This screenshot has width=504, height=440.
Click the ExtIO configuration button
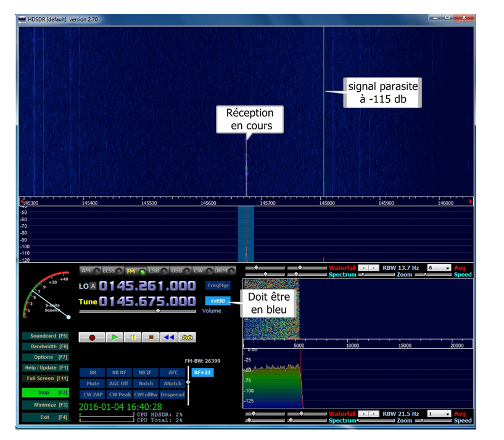[x=218, y=301]
